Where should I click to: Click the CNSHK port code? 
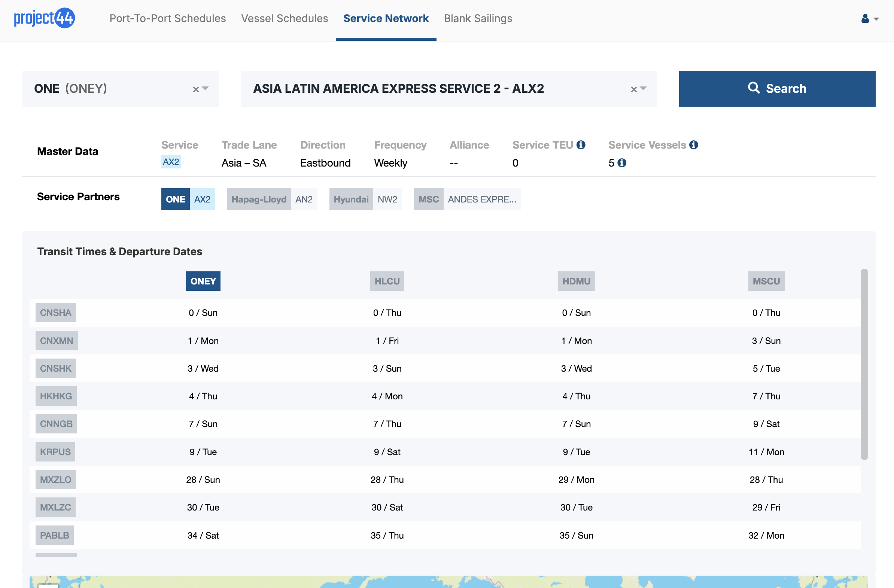pos(55,368)
